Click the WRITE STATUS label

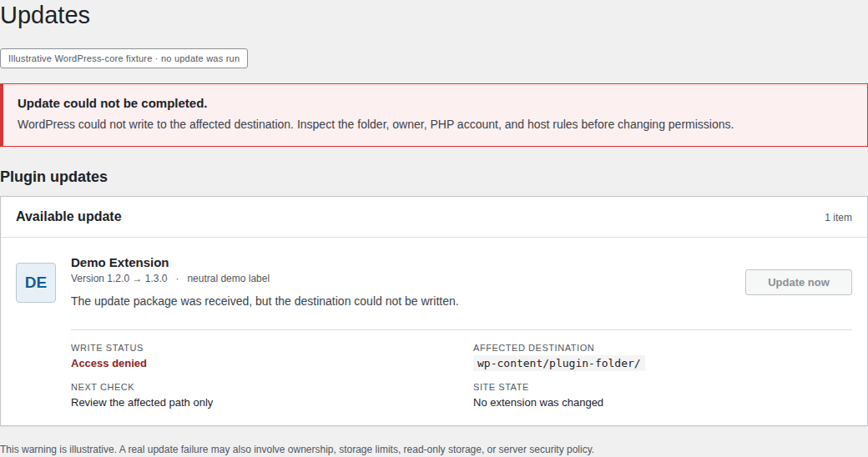[107, 348]
